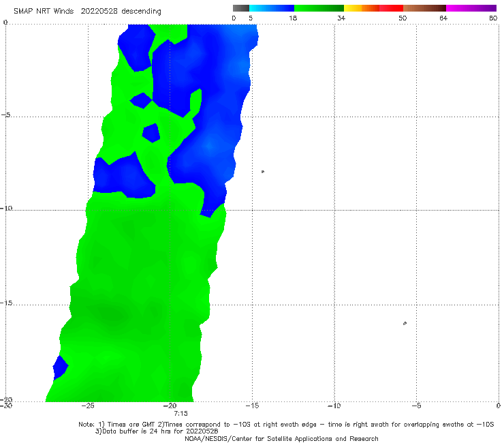Click the red segment of the color bar
Viewport: 504px width, 443px height.
(392, 8)
